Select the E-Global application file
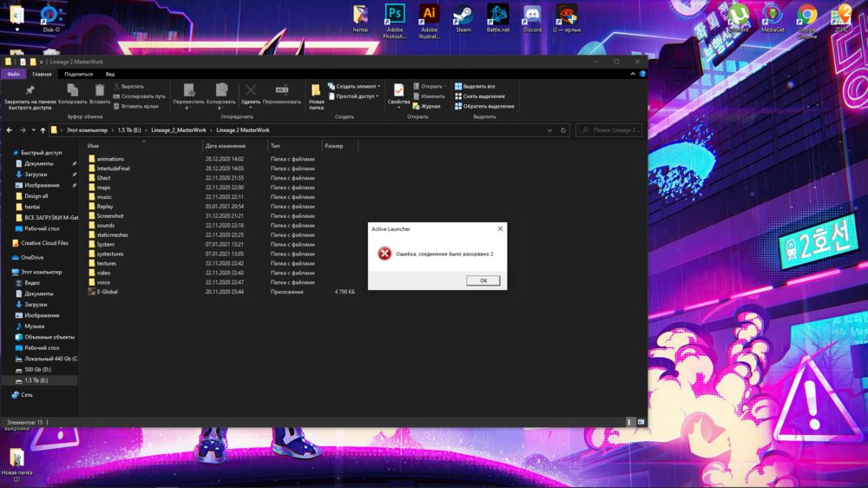Image resolution: width=868 pixels, height=488 pixels. tap(108, 292)
